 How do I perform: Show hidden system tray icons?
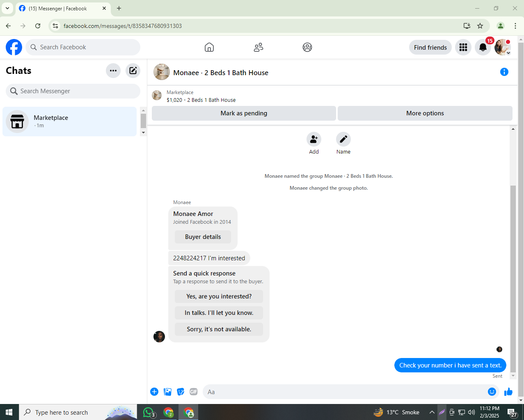[x=432, y=412]
